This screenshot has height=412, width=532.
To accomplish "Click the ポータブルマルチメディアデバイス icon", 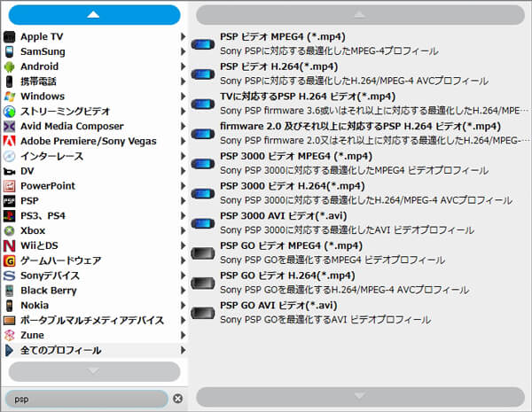I will [10, 320].
